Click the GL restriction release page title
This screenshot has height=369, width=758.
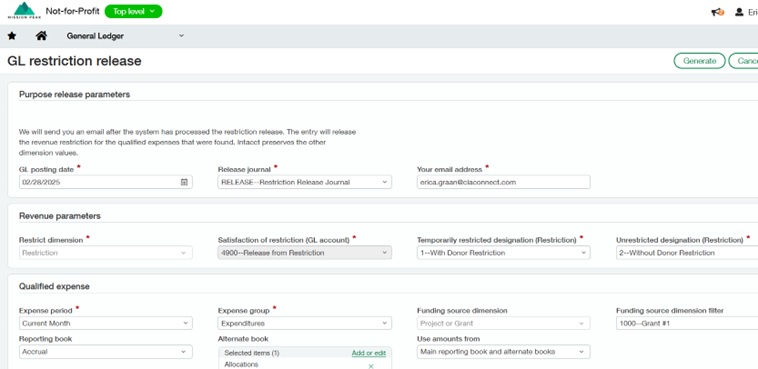(x=74, y=61)
